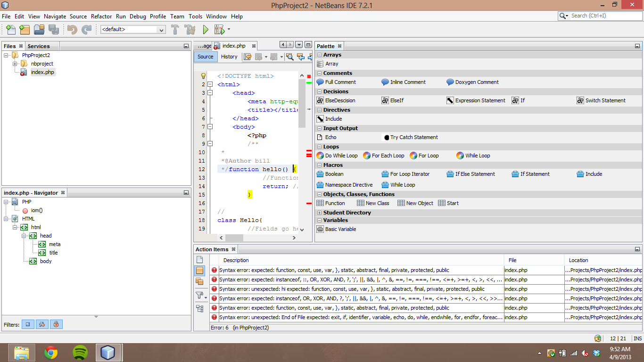Show action items for current file icon
The height and width of the screenshot is (362, 644).
click(199, 260)
